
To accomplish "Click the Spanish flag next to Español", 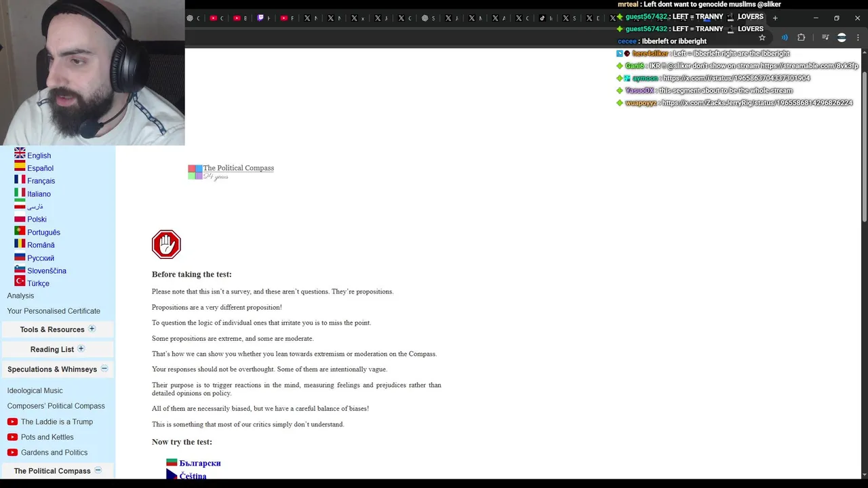I will pos(20,166).
